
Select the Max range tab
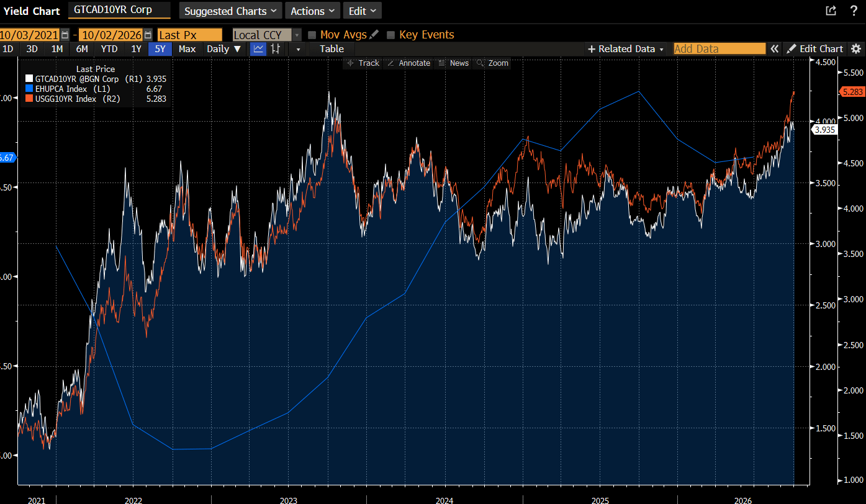(x=187, y=49)
